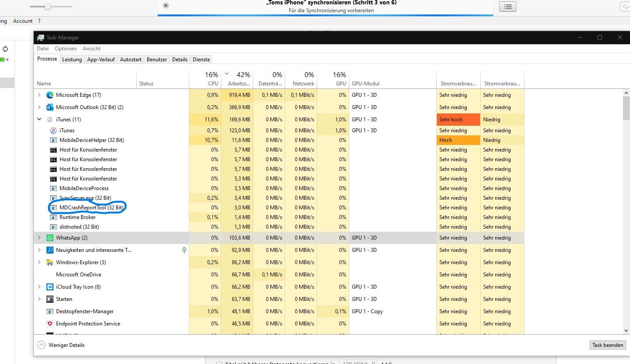Expand the Windows-Explorer (3) group
The width and height of the screenshot is (630, 364).
tap(39, 262)
